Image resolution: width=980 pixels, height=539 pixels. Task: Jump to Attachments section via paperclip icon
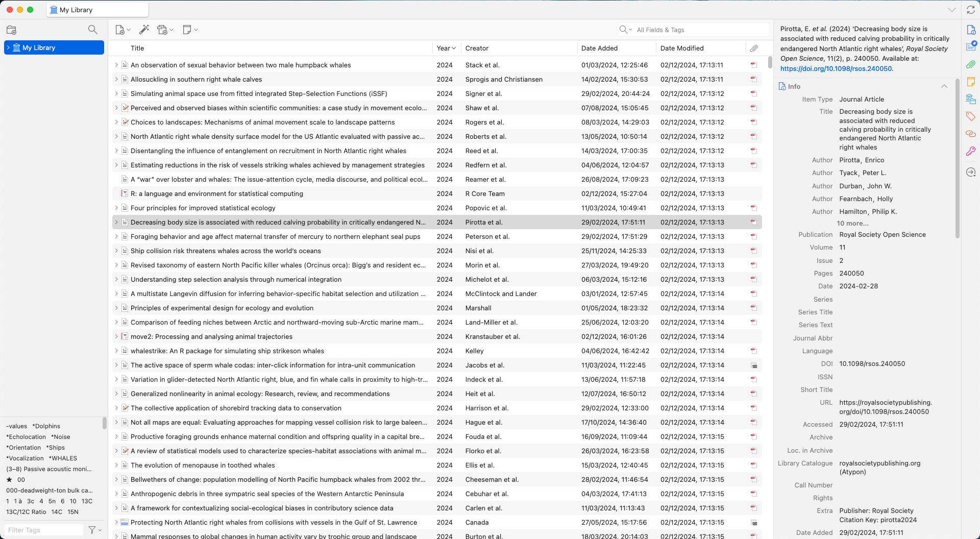(x=970, y=64)
